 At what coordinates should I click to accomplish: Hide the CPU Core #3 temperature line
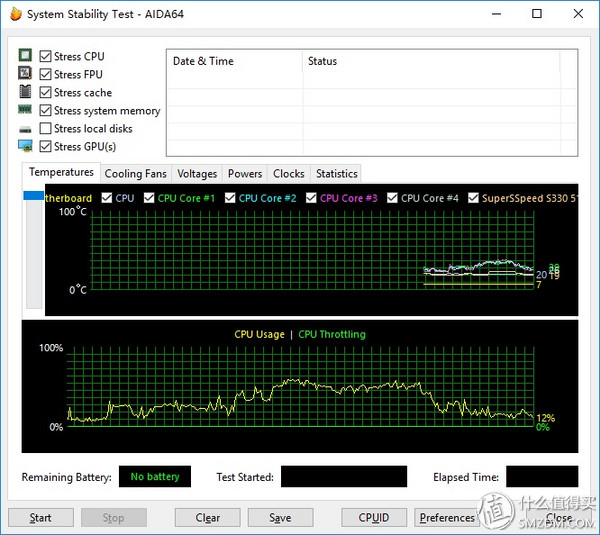tap(312, 198)
